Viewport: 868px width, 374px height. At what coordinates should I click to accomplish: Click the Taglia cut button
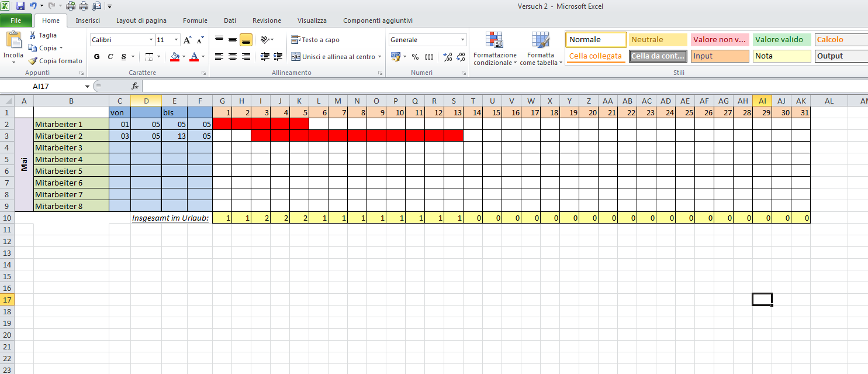pos(43,35)
